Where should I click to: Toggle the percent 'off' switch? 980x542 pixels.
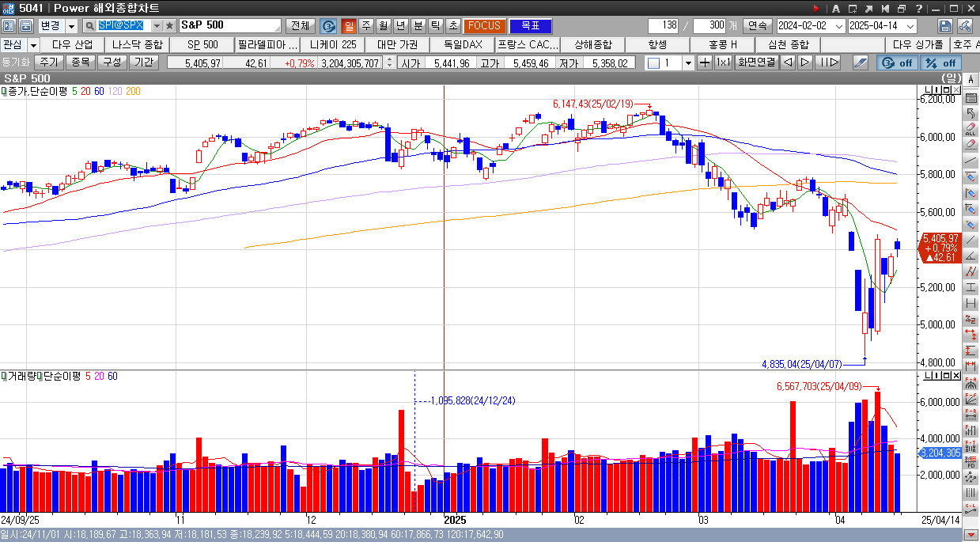(941, 63)
